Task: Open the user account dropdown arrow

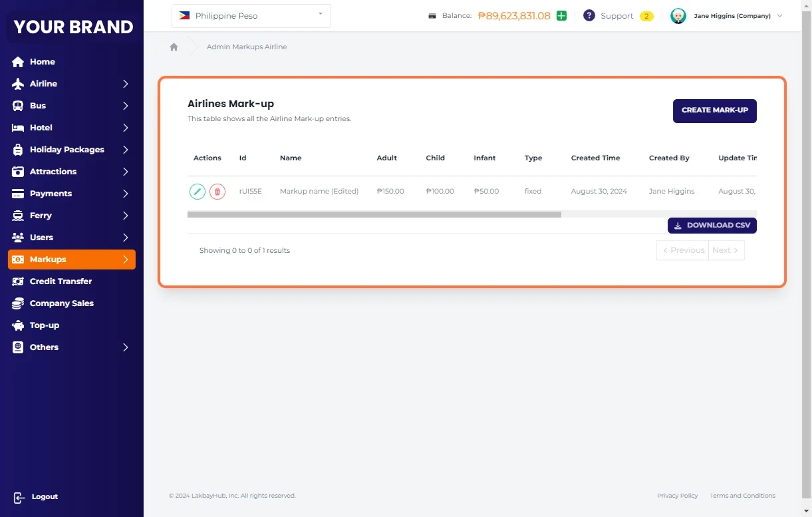Action: [779, 16]
